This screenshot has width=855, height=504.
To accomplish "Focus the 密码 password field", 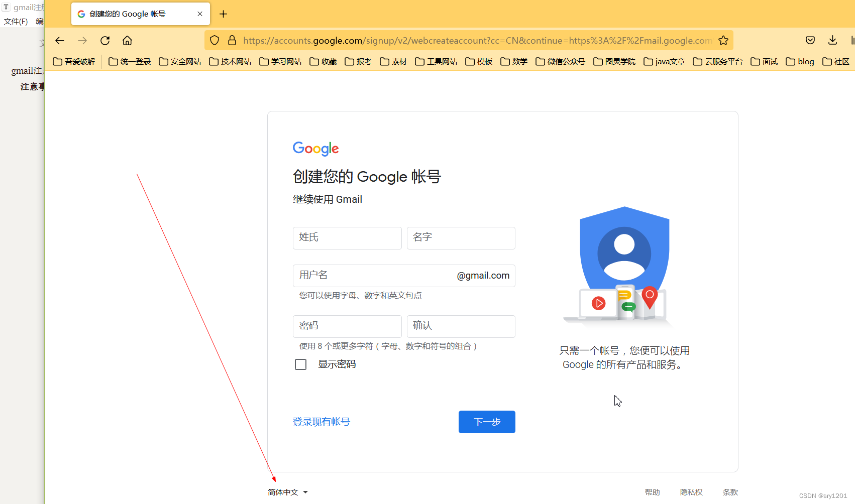I will tap(347, 326).
